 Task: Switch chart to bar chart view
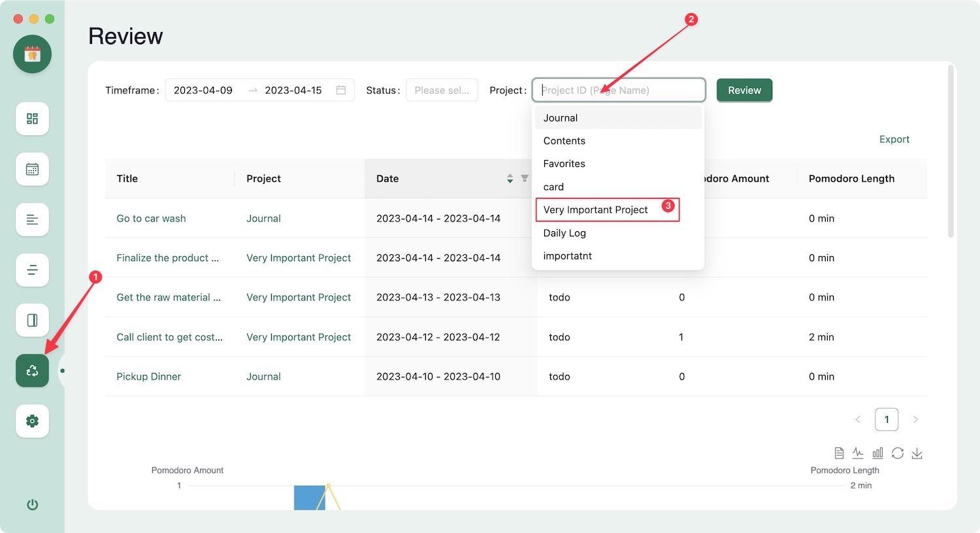[x=877, y=453]
